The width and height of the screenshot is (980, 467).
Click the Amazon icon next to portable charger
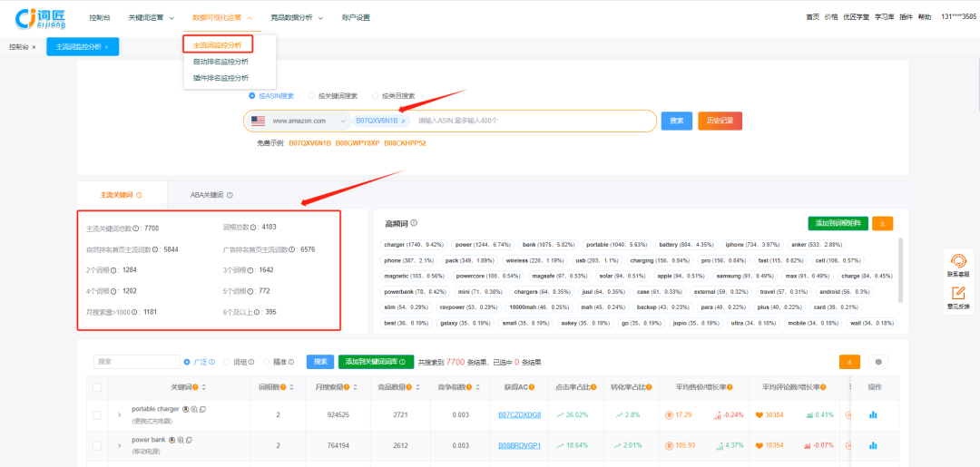pyautogui.click(x=185, y=409)
